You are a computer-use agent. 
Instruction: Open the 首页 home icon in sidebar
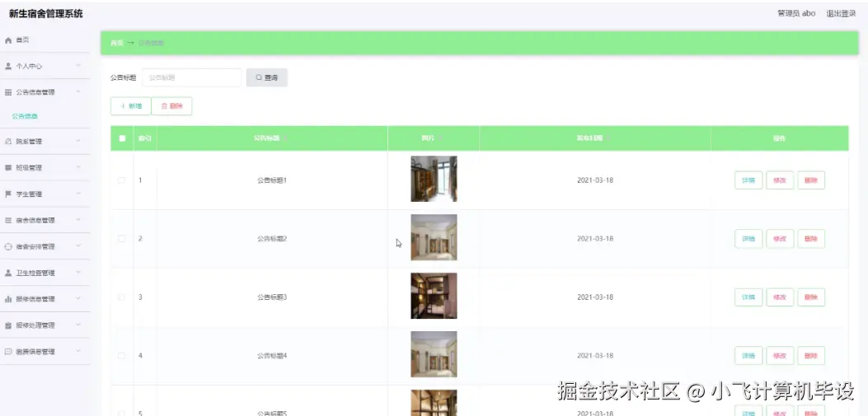[8, 40]
